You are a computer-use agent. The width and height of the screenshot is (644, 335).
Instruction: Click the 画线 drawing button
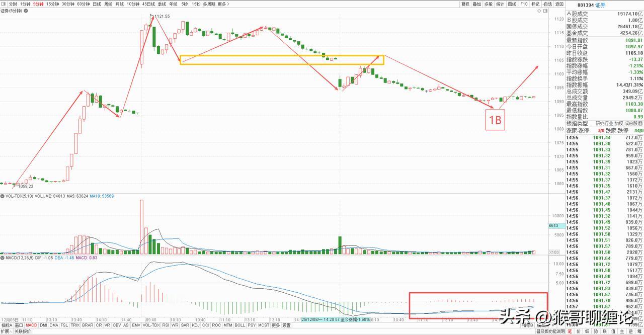512,4
